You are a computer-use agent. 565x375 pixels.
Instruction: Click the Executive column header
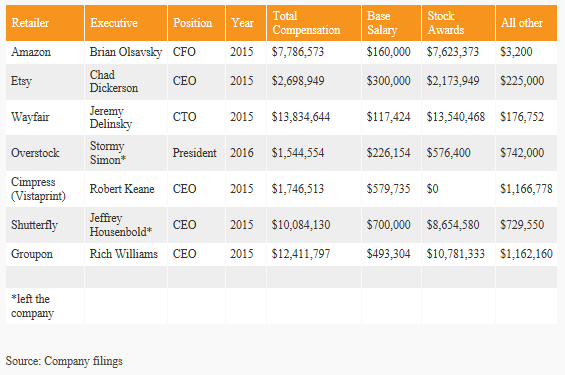[x=126, y=23]
